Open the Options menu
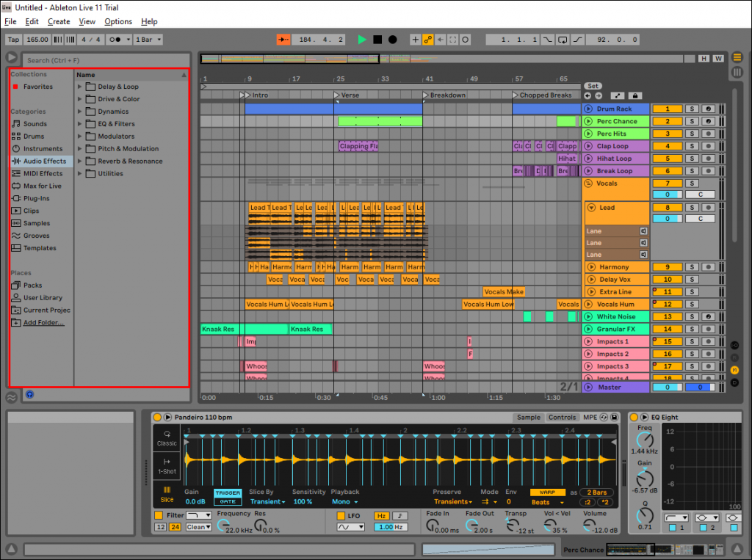The height and width of the screenshot is (560, 752). click(118, 21)
